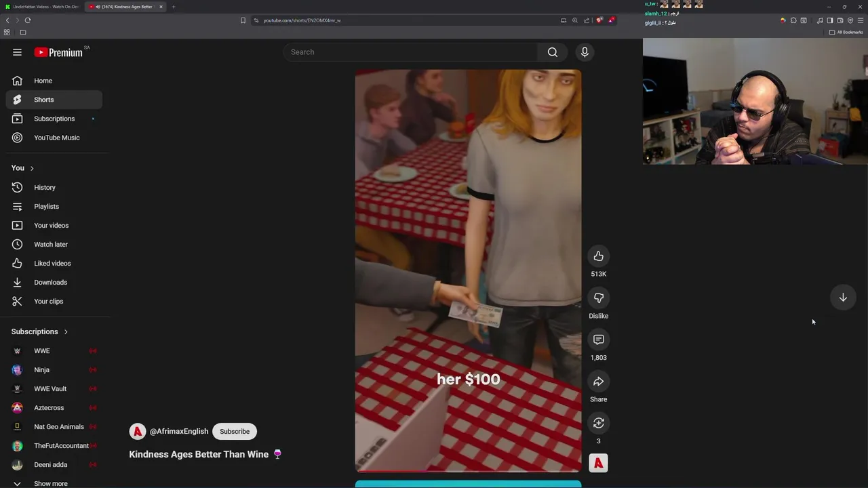The width and height of the screenshot is (868, 488).
Task: Open the WWE Vault subscription channel
Action: tap(54, 389)
